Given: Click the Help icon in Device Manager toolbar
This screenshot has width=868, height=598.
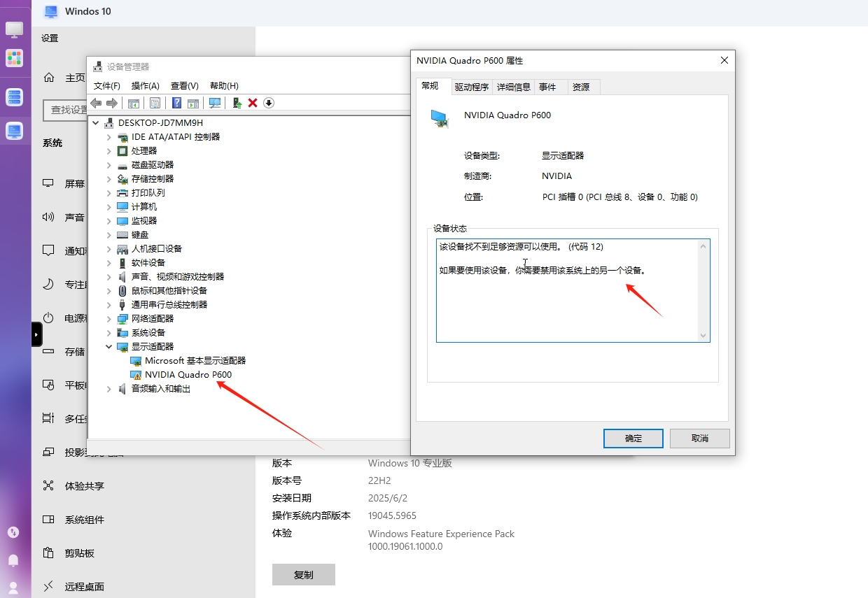Looking at the screenshot, I should tap(176, 103).
